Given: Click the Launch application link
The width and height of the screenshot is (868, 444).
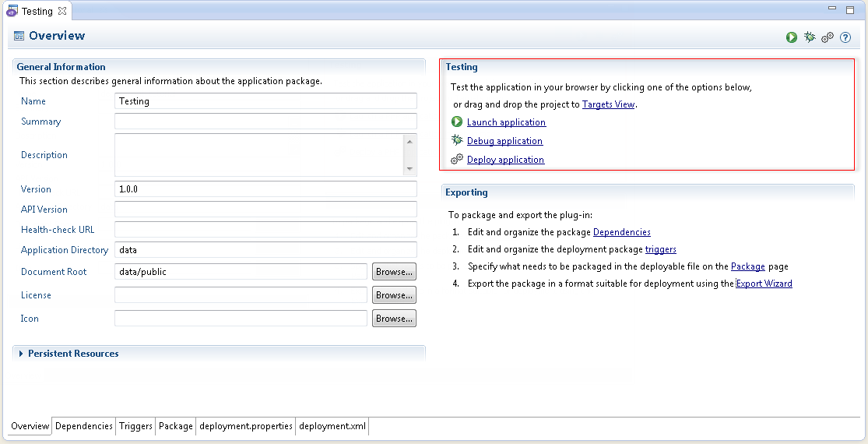Looking at the screenshot, I should [x=507, y=122].
